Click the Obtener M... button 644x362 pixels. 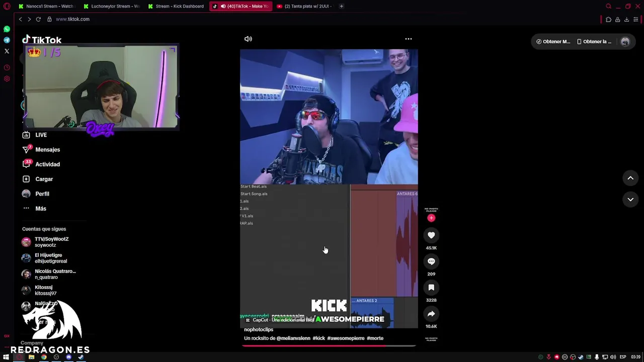[553, 42]
